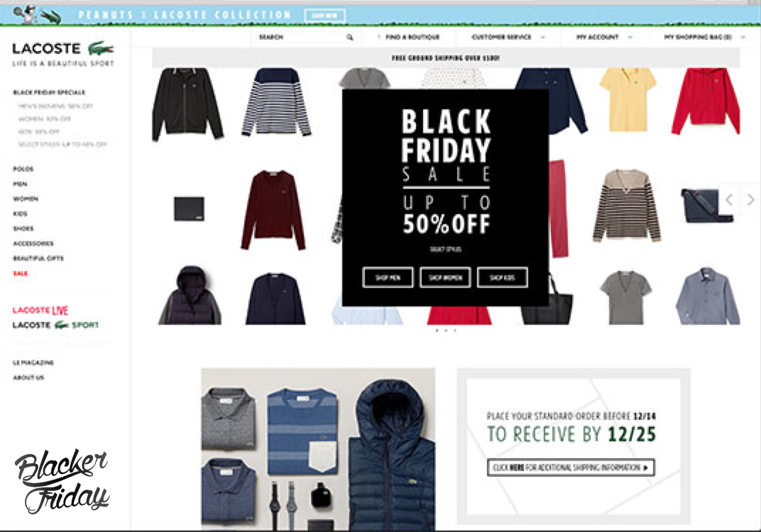Go to next carousel slide arrow
This screenshot has height=532, width=761.
pos(750,199)
